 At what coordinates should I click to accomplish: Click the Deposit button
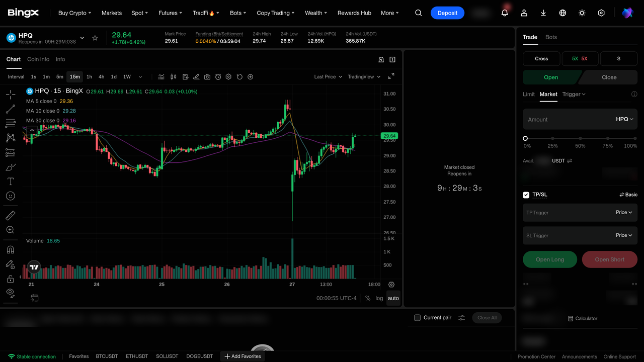(x=447, y=13)
